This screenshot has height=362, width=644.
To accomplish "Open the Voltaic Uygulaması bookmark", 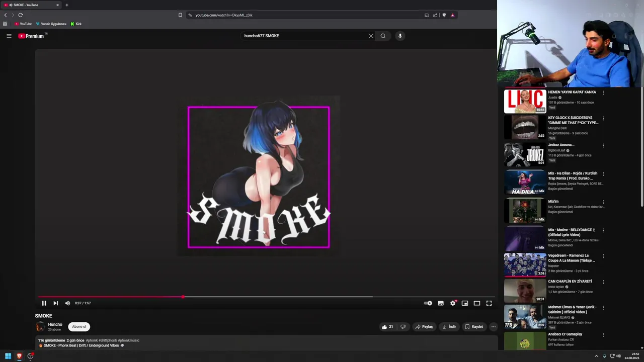I will [51, 24].
